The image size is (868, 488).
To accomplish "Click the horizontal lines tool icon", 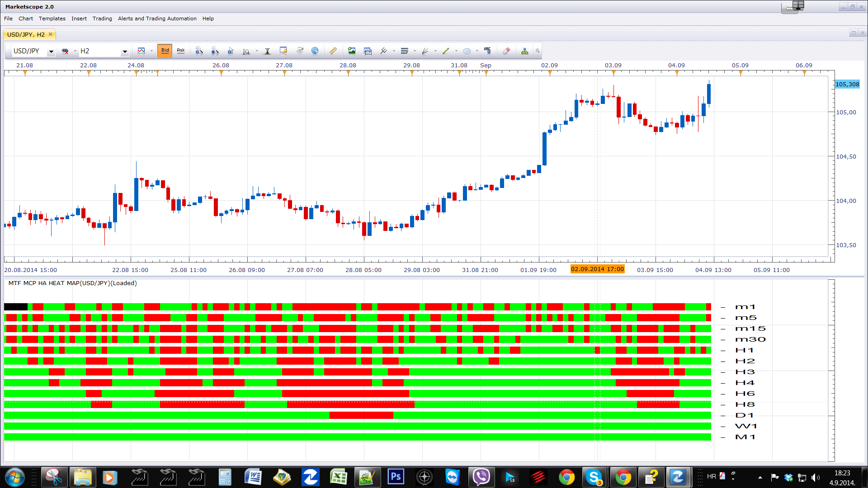I will click(405, 51).
